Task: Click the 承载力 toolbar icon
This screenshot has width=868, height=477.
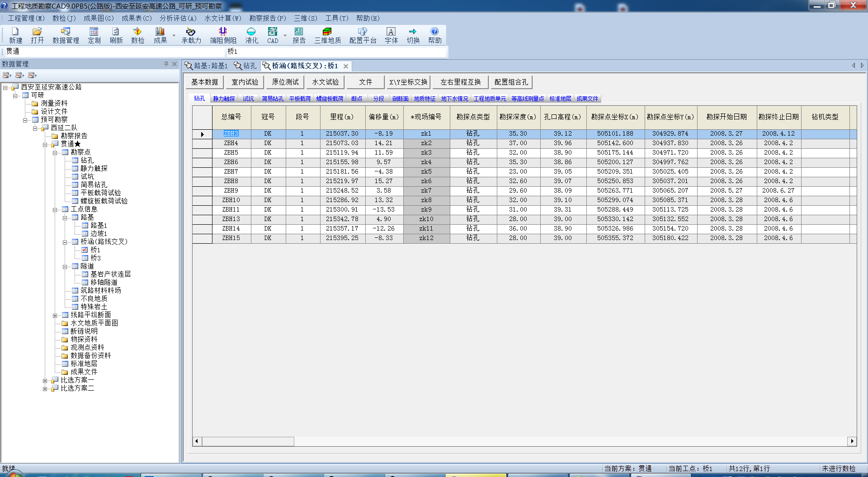Action: tap(191, 35)
